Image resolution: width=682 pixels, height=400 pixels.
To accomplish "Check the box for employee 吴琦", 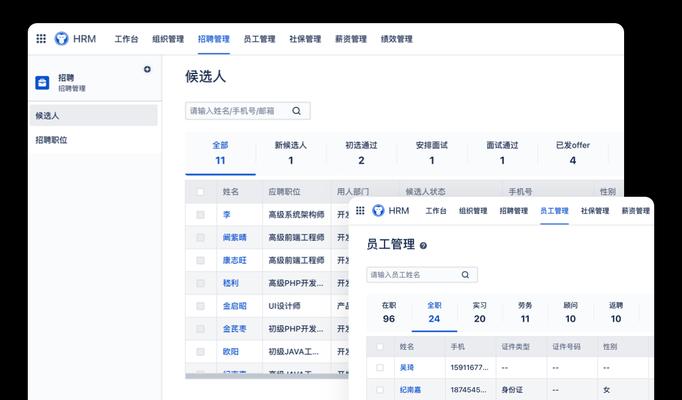I will point(380,368).
